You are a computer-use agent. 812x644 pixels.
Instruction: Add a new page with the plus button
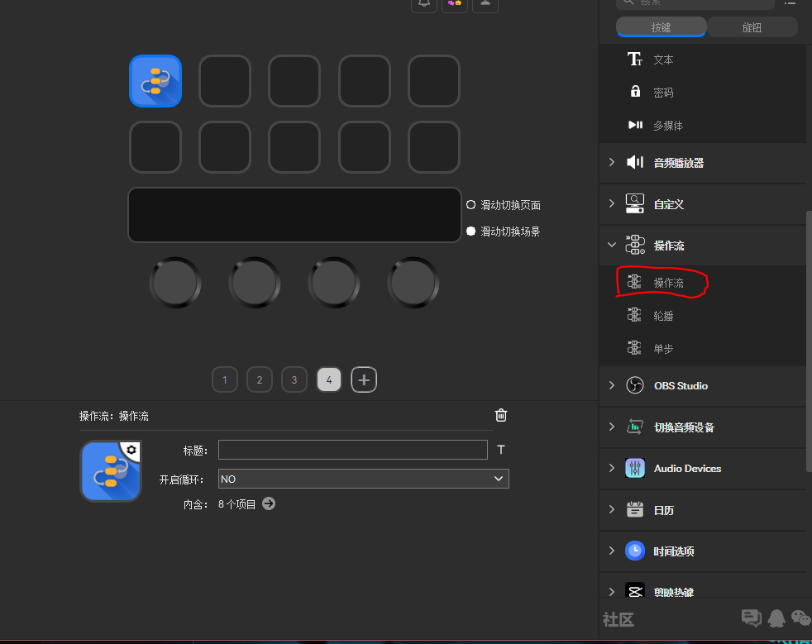tap(364, 380)
